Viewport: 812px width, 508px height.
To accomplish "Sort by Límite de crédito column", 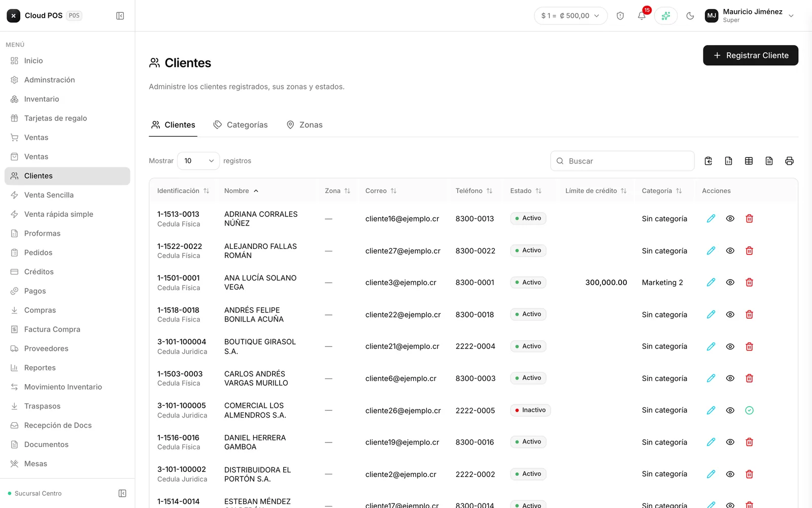I will (596, 191).
